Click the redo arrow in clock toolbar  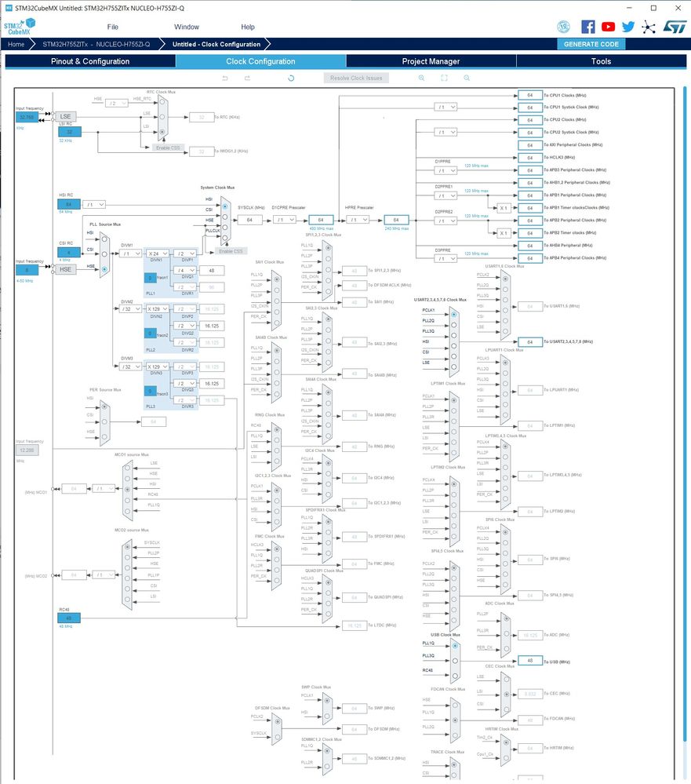point(247,78)
